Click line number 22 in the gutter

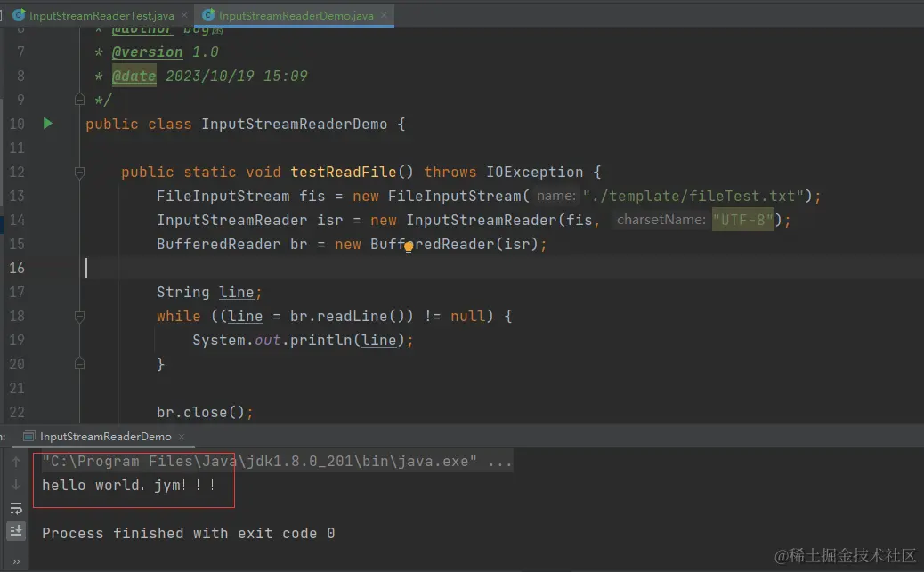pyautogui.click(x=17, y=413)
